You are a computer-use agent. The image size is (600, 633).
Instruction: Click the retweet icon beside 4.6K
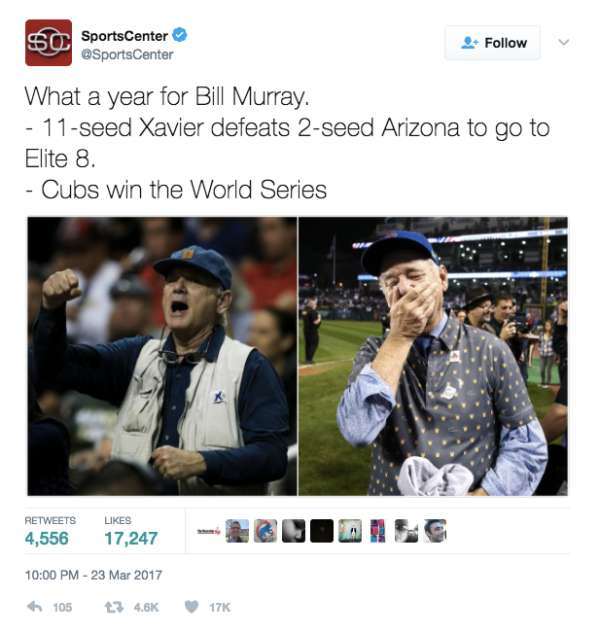[x=114, y=607]
